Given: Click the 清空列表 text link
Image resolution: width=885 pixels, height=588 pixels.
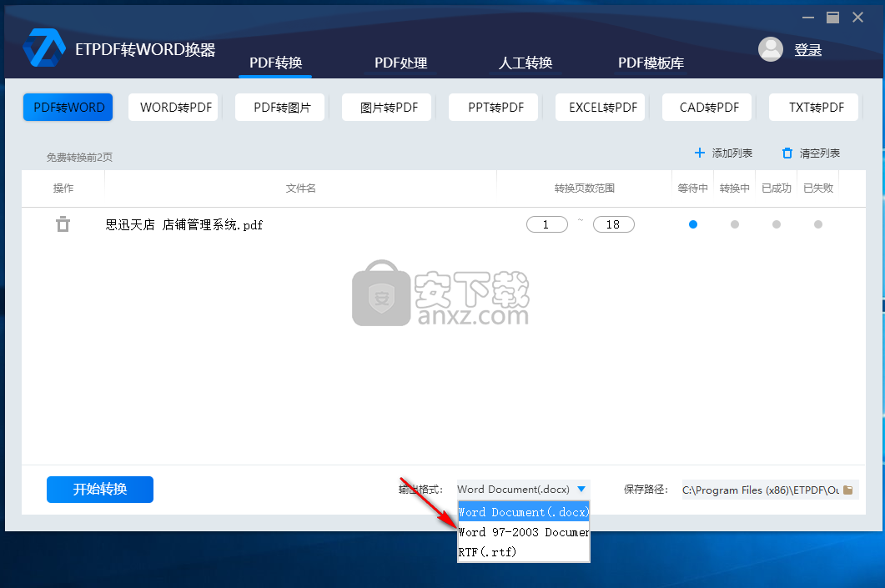Looking at the screenshot, I should [x=820, y=153].
